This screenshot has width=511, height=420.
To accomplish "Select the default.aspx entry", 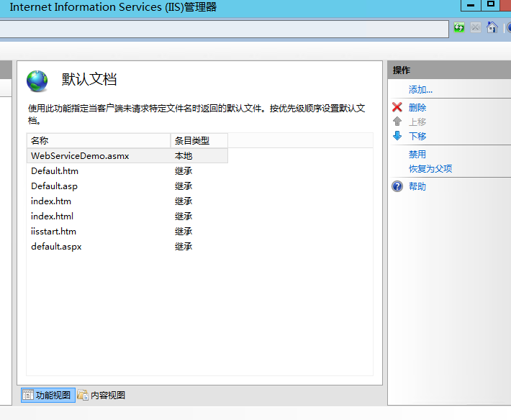I will pos(56,247).
